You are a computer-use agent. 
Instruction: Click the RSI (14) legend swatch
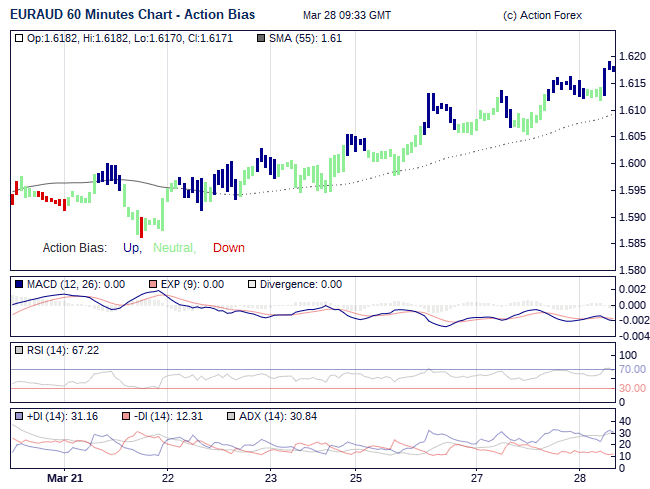pyautogui.click(x=20, y=351)
